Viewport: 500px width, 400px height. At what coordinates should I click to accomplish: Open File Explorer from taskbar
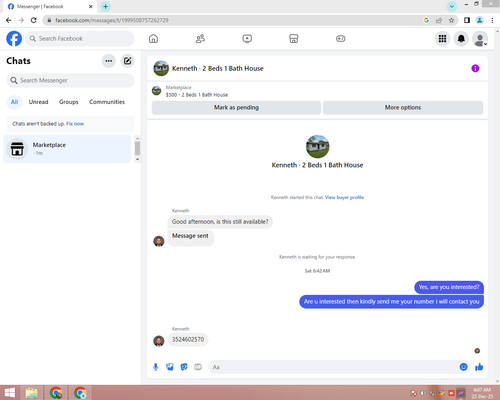pos(32,393)
